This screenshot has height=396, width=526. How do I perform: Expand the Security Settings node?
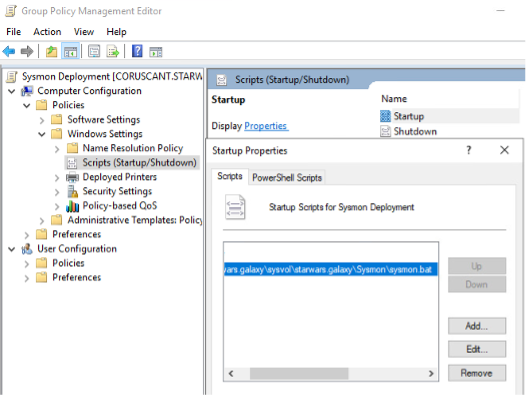point(57,192)
